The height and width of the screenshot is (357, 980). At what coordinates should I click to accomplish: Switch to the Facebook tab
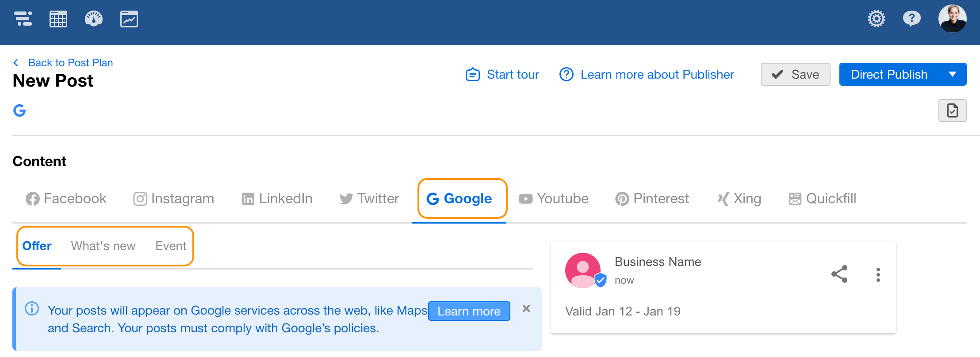click(66, 199)
